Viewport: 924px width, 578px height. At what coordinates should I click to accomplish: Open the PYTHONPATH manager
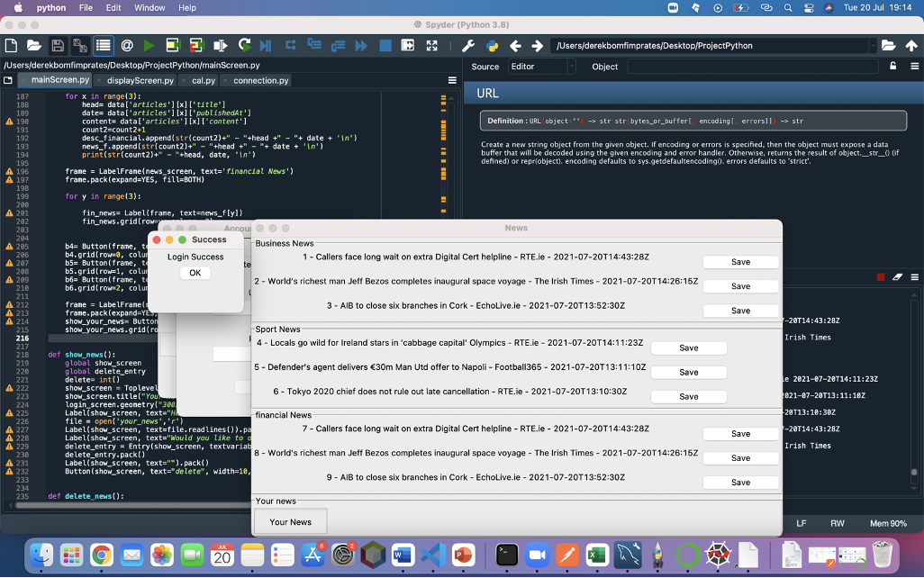click(492, 45)
